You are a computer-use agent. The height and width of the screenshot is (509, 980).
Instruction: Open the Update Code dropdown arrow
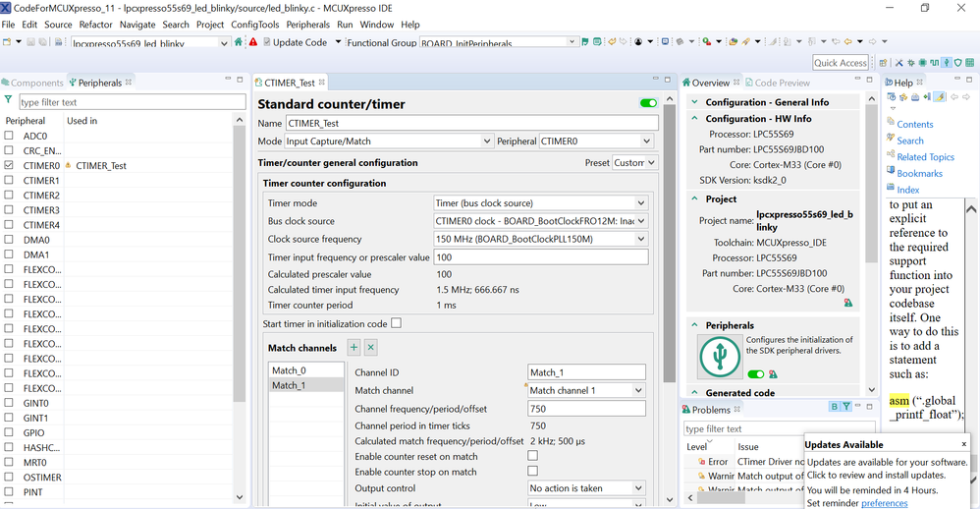pyautogui.click(x=338, y=42)
